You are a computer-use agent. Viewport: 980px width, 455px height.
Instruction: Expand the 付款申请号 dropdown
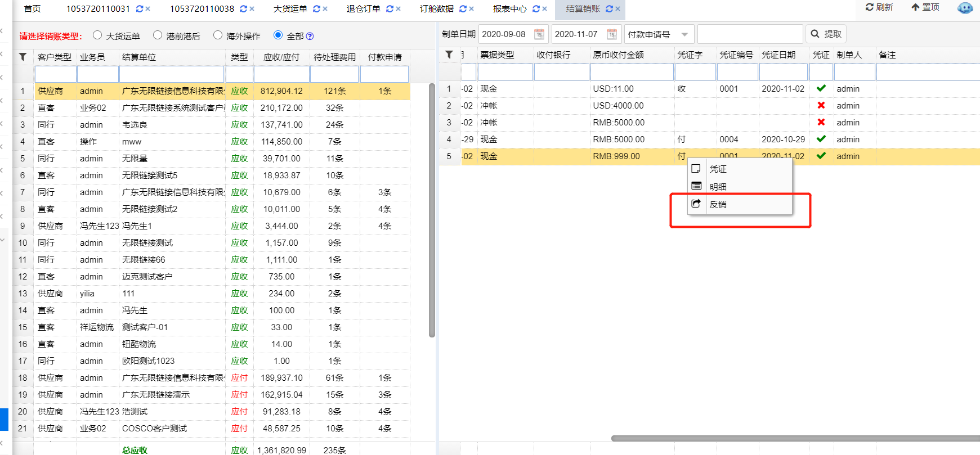684,34
